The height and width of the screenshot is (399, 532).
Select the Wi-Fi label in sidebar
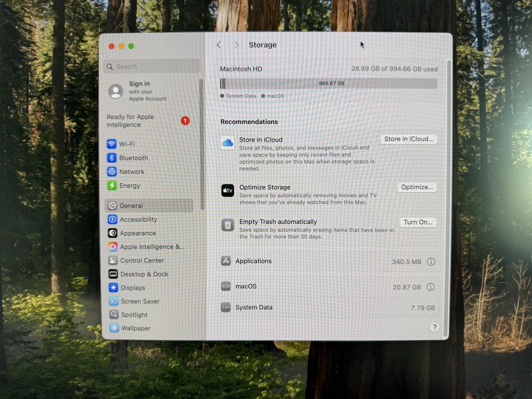127,144
